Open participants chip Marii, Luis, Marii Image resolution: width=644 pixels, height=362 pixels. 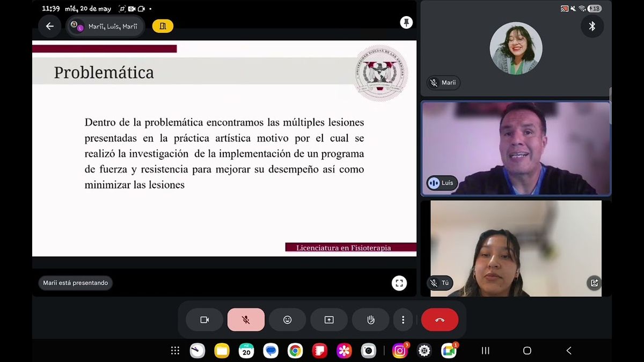pyautogui.click(x=105, y=26)
